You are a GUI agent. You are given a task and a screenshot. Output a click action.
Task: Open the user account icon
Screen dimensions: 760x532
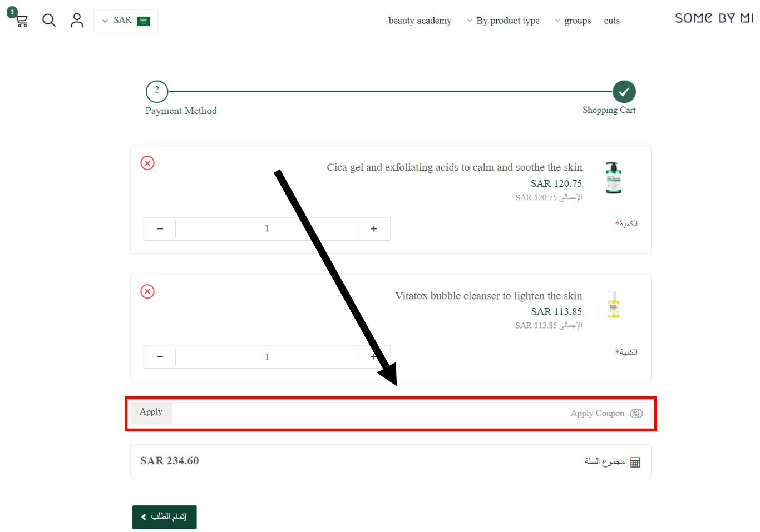click(77, 21)
